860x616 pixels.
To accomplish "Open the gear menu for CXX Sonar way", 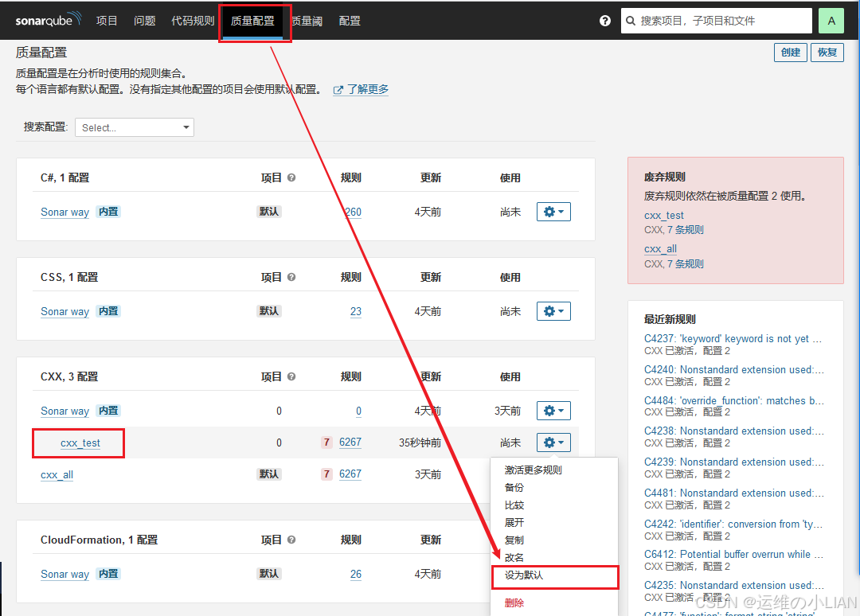I will click(x=553, y=410).
